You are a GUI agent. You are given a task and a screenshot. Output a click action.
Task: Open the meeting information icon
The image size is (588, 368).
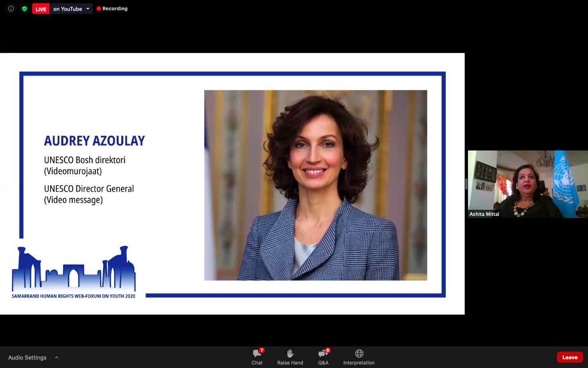(x=11, y=9)
